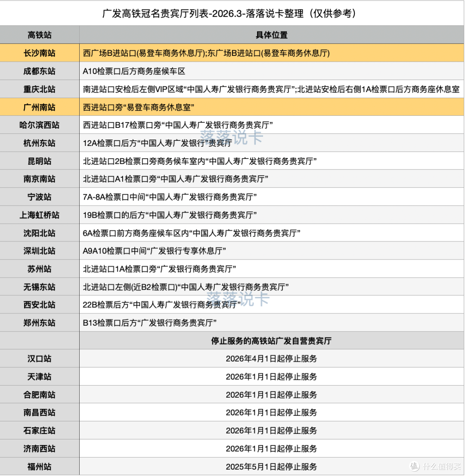Screen dimensions: 465x476
Task: Click the 天津站 station cell
Action: point(40,377)
